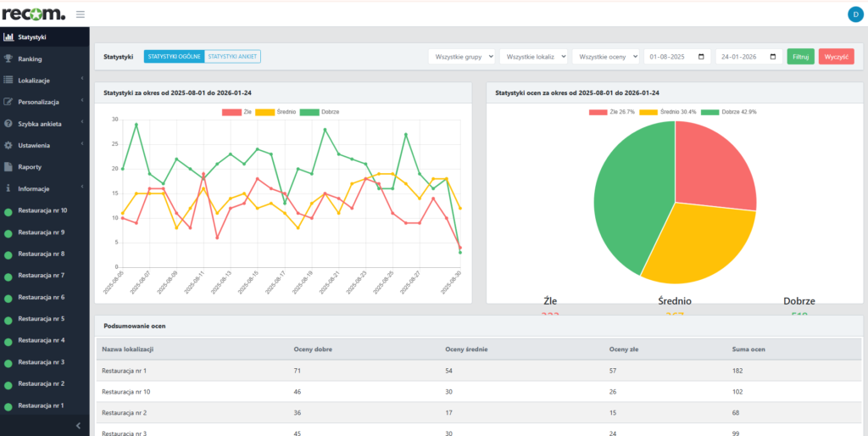The height and width of the screenshot is (436, 868).
Task: Click the Szybka ankieta question icon
Action: tap(8, 123)
